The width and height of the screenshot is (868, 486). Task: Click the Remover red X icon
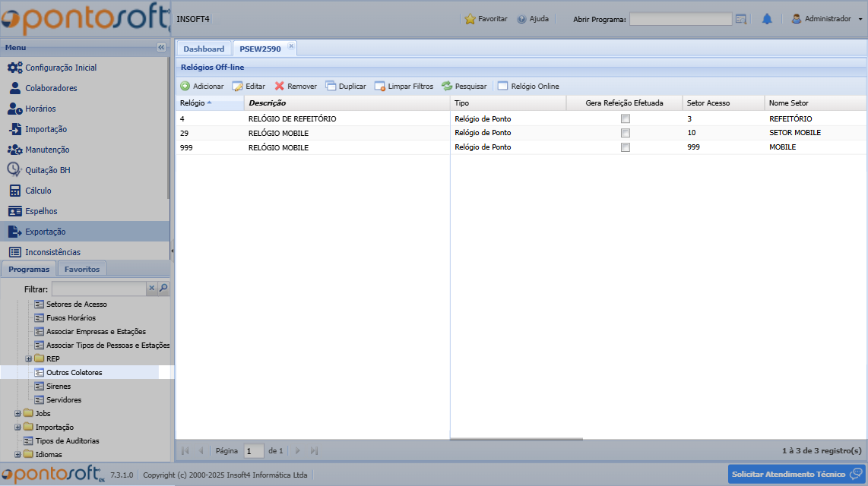pos(280,87)
